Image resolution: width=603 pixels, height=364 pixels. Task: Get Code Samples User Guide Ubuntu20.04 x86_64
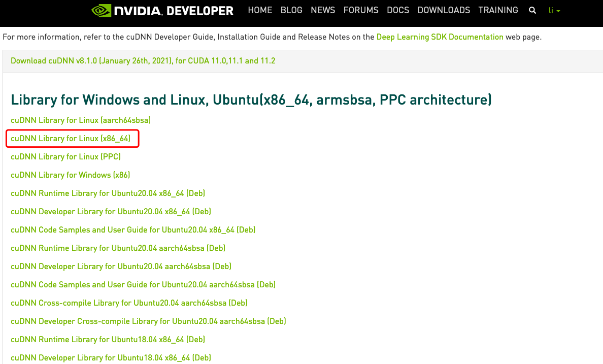pyautogui.click(x=133, y=229)
